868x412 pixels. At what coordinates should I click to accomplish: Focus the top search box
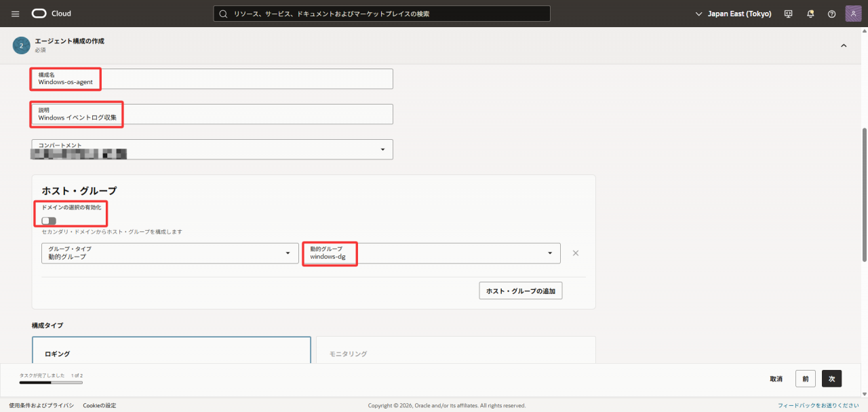[x=382, y=14]
